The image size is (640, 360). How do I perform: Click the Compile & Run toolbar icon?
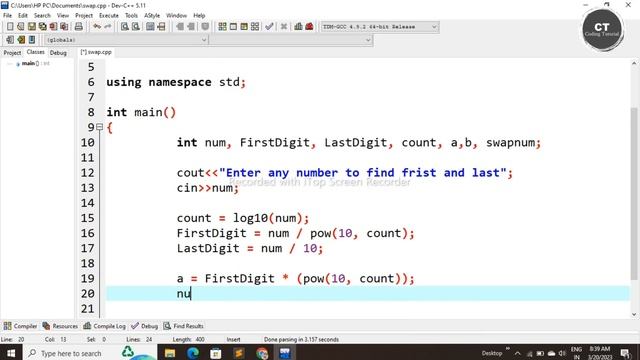(244, 27)
